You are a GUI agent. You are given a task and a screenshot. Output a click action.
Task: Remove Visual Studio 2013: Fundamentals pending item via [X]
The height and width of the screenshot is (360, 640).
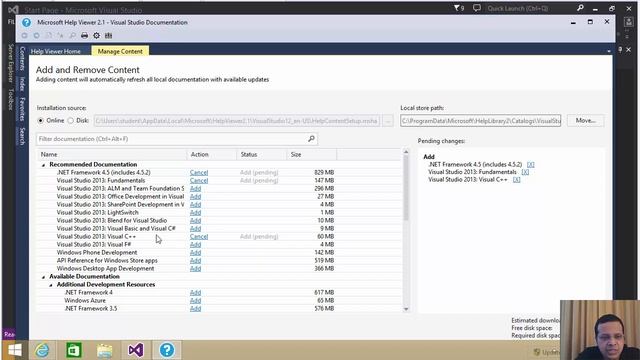(525, 172)
